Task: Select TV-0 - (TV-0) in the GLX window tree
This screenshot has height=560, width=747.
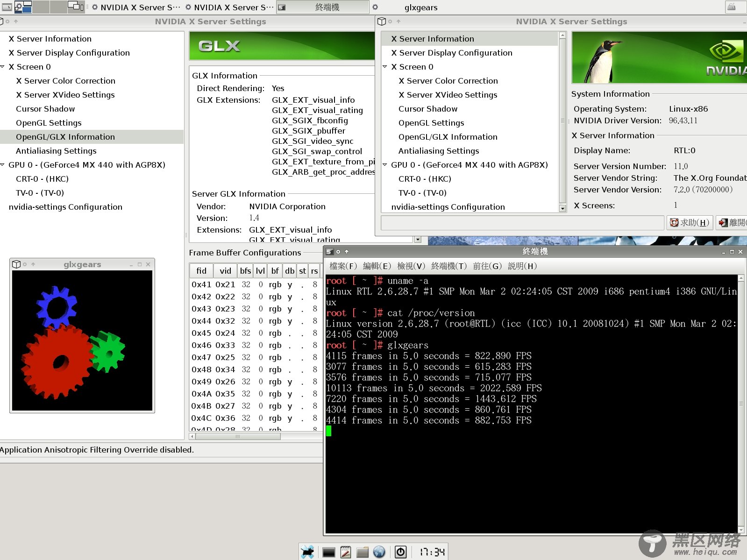Action: [40, 193]
